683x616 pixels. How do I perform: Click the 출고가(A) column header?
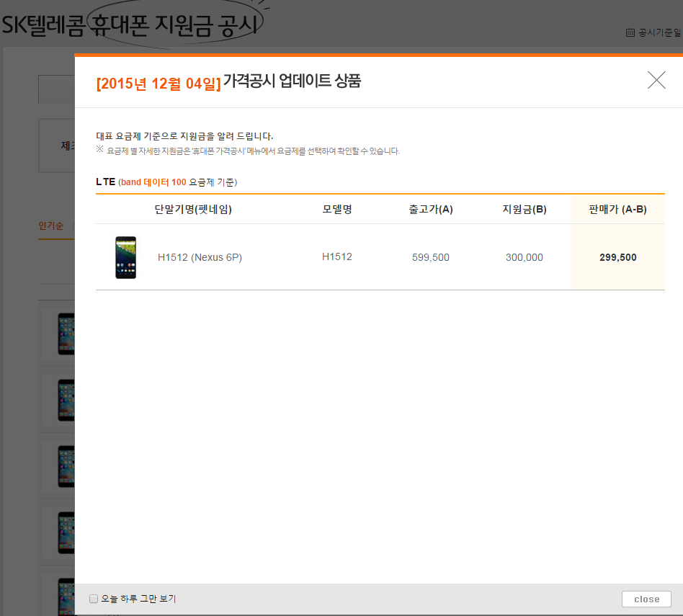431,210
